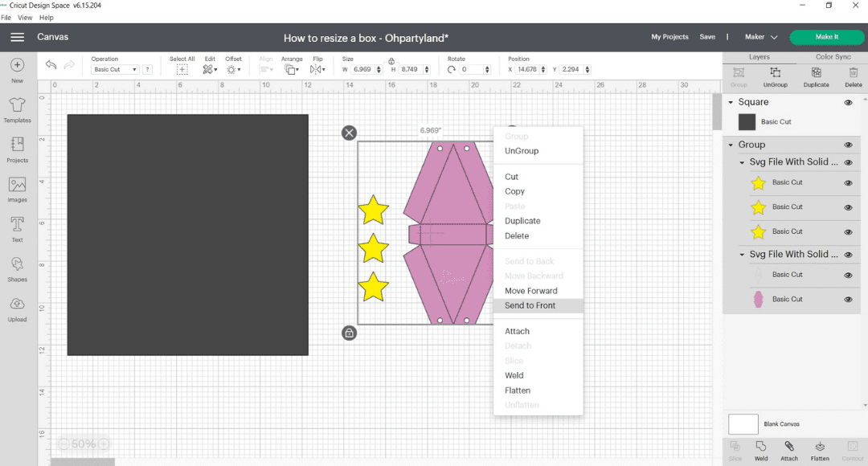Screen dimensions: 868x466
Task: Undo the last action
Action: [x=51, y=65]
